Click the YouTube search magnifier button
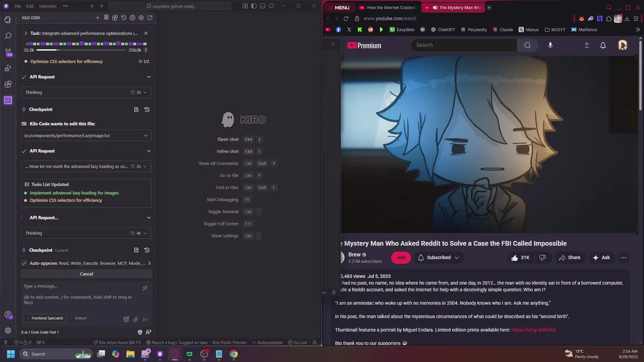644x362 pixels. [x=527, y=45]
